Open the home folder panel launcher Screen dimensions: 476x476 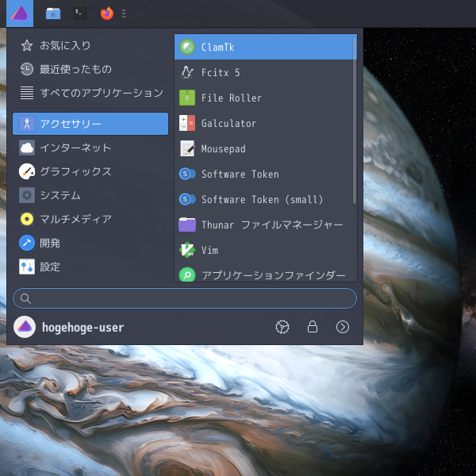(53, 13)
